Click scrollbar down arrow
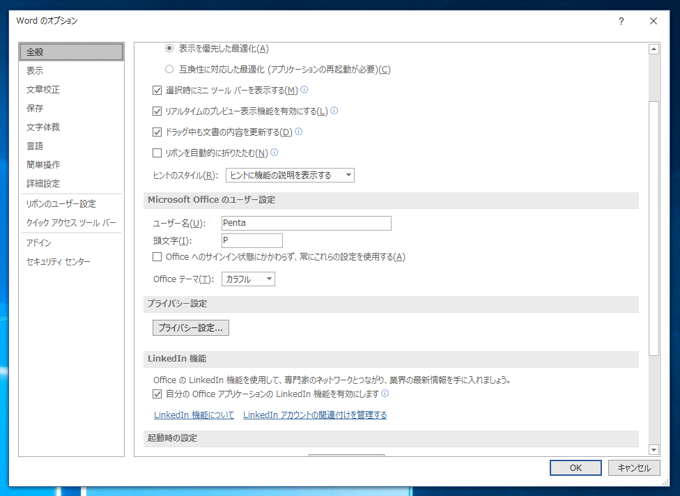Screen dimensions: 680x496 pyautogui.click(x=654, y=450)
